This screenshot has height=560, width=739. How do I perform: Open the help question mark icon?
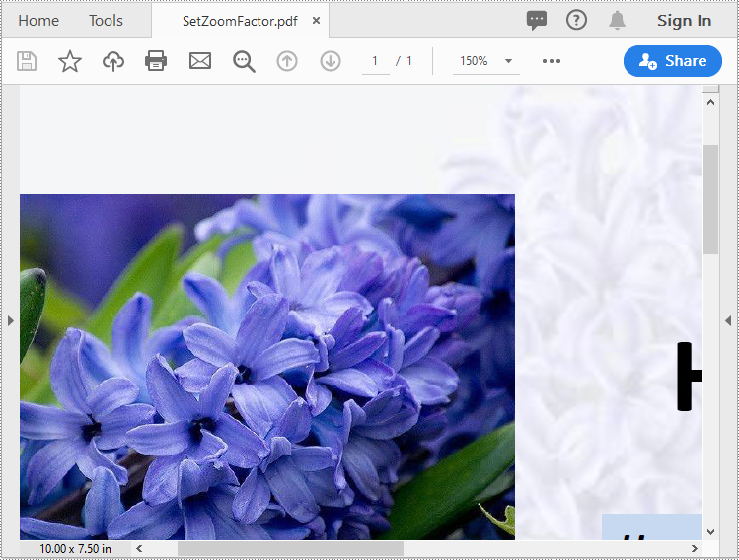tap(576, 21)
